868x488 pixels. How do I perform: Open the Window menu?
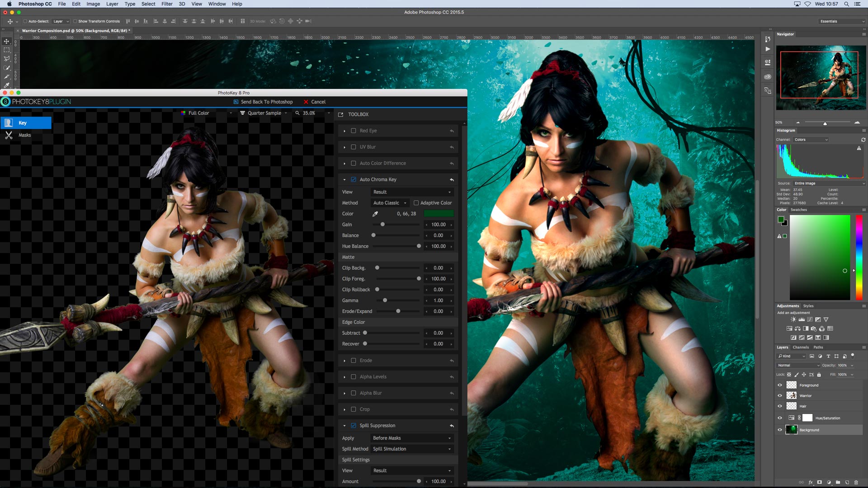point(217,4)
